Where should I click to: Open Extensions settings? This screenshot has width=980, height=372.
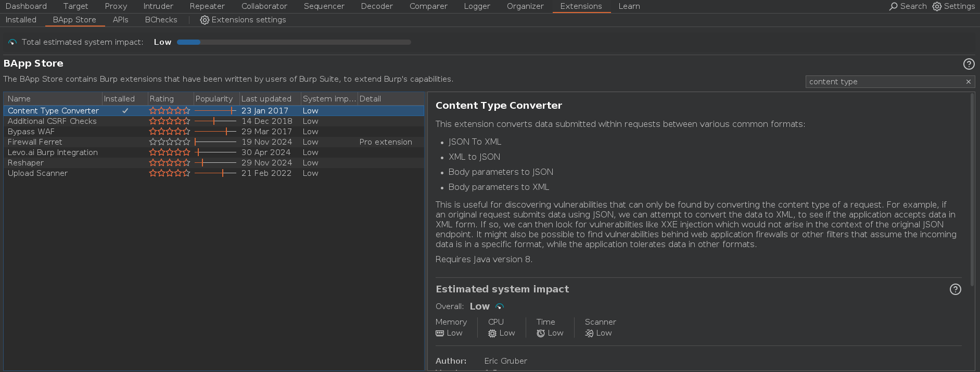pos(243,20)
